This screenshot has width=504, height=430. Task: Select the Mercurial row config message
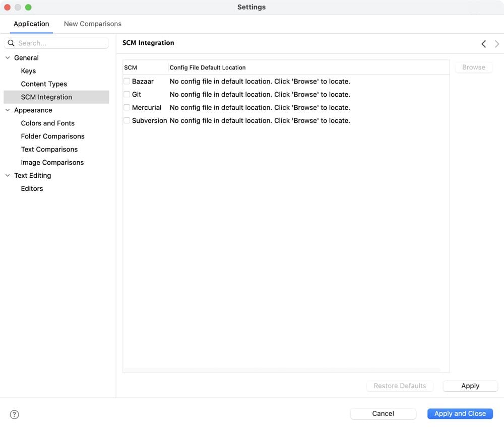click(260, 107)
